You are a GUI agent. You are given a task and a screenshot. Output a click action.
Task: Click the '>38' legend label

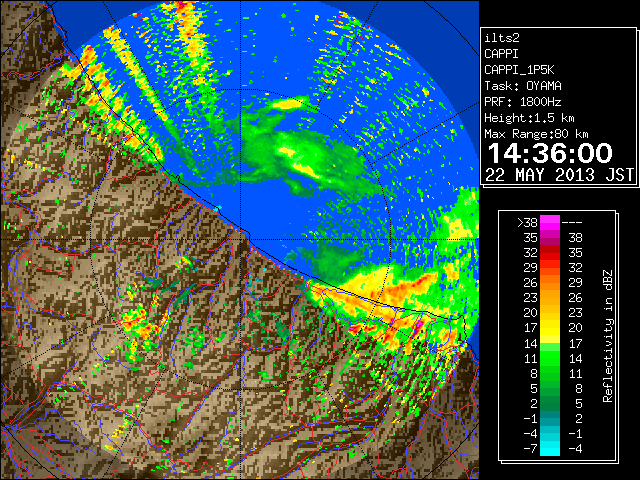(527, 223)
